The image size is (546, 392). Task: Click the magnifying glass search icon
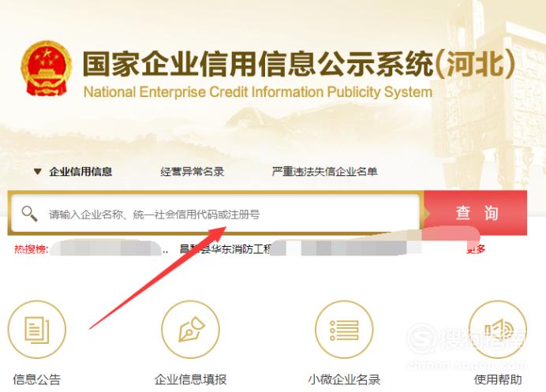[30, 214]
